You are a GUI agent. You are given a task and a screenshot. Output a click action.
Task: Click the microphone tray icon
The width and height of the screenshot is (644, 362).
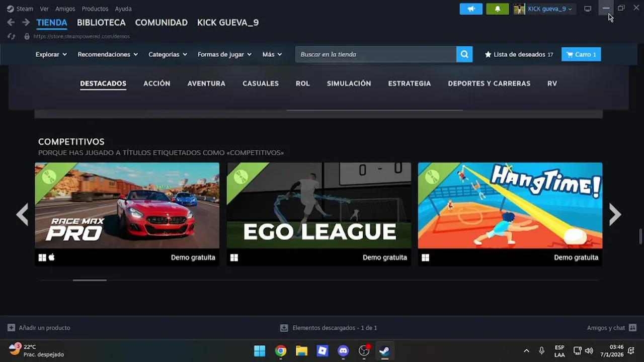coord(542,350)
